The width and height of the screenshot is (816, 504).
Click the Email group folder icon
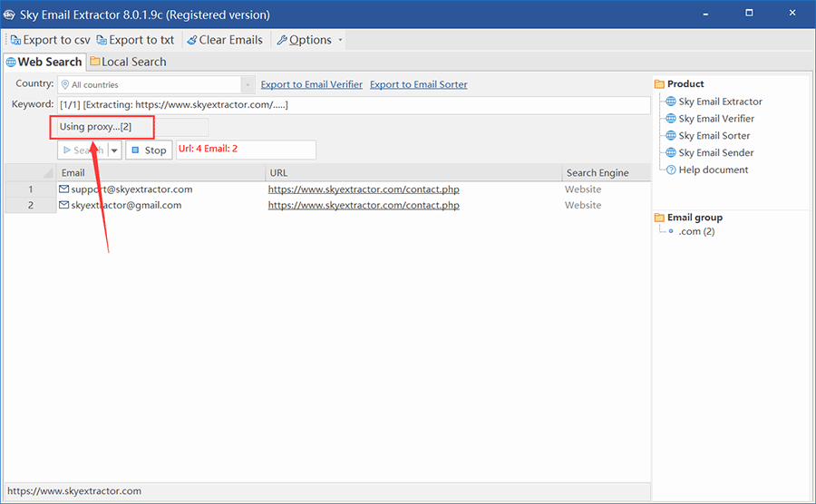659,218
